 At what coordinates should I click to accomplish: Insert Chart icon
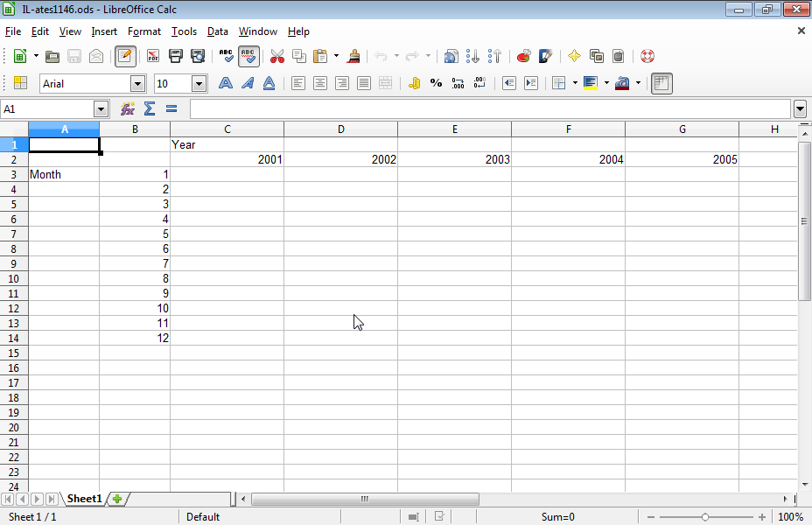coord(523,56)
